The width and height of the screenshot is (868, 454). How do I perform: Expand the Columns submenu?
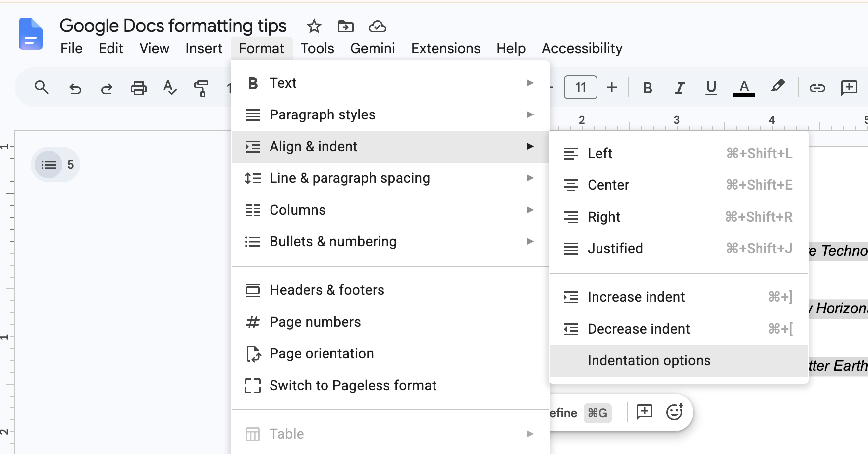pos(390,210)
